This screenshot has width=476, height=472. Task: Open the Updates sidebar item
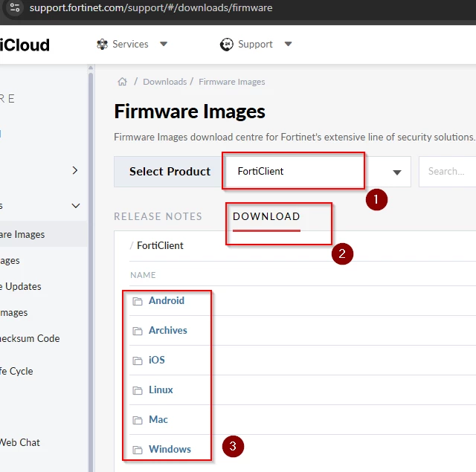pos(21,287)
